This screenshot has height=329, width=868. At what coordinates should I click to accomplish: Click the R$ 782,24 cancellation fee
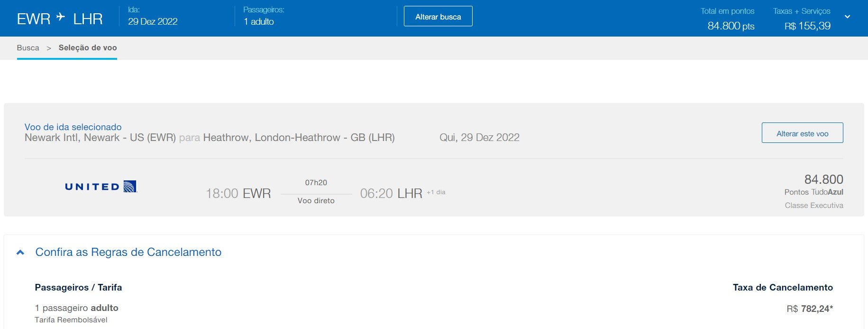coord(809,309)
